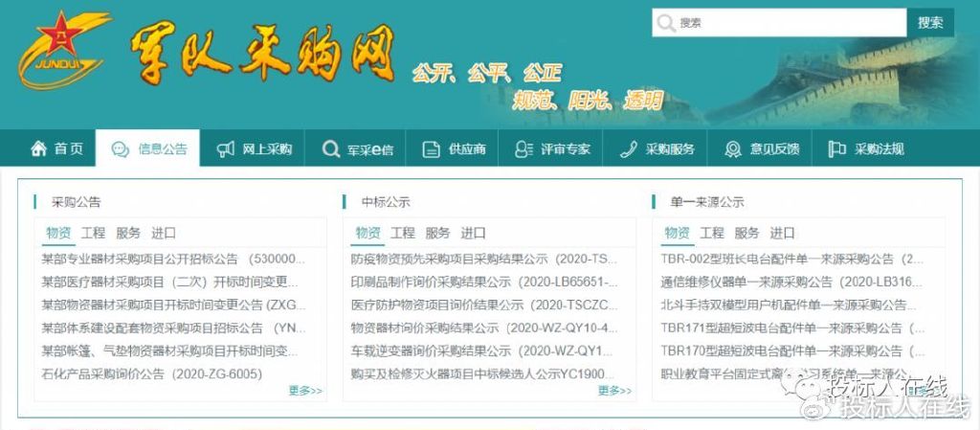Open 某部医疗器材采购项目（二次）开标时间变更 link
Screen dimensions: 980x430
coord(169,283)
